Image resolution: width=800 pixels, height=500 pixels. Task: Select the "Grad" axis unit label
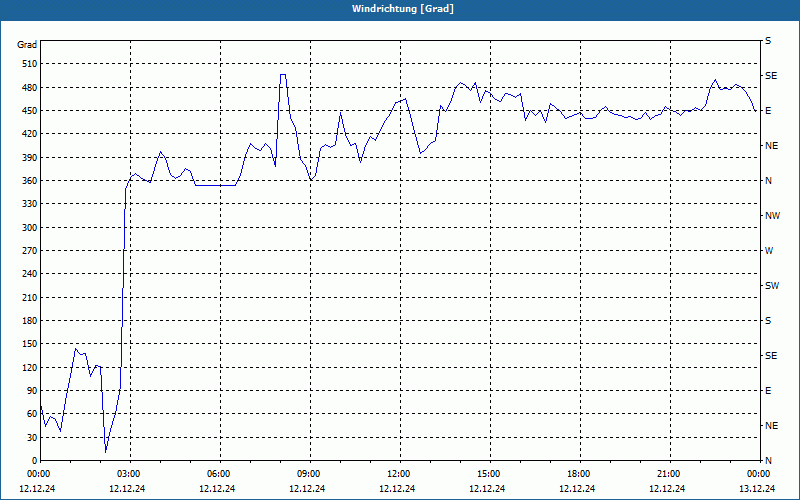27,45
